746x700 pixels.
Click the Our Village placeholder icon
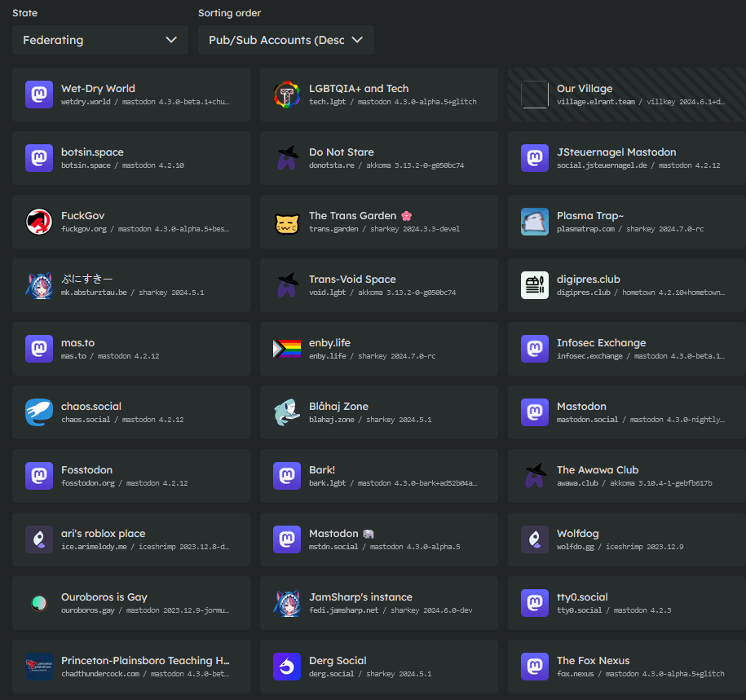535,95
